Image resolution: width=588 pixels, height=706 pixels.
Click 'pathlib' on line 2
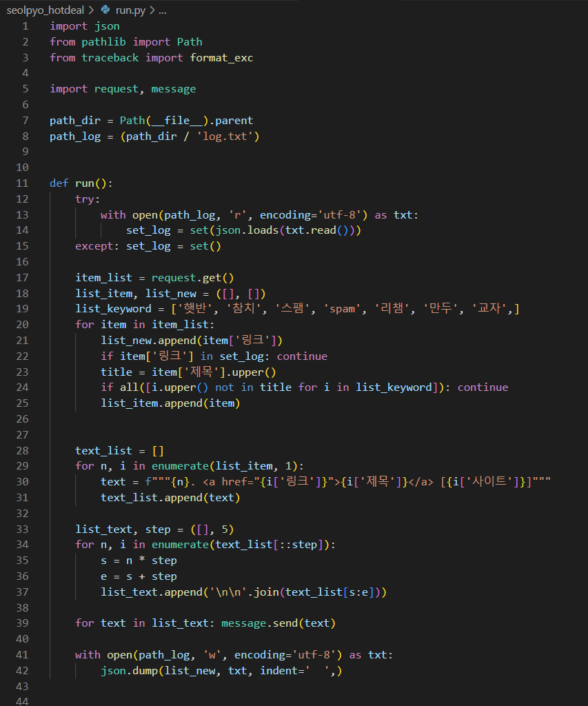tap(103, 42)
